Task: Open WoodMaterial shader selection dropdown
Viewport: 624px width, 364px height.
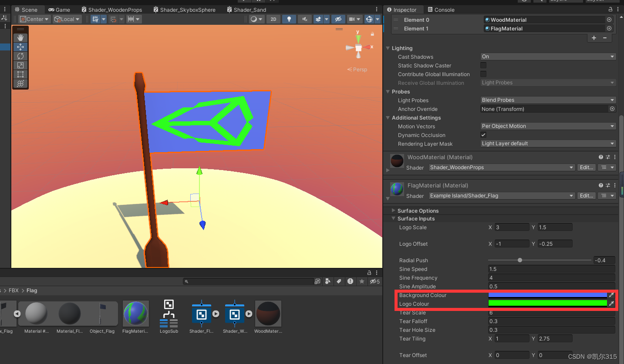Action: coord(502,167)
